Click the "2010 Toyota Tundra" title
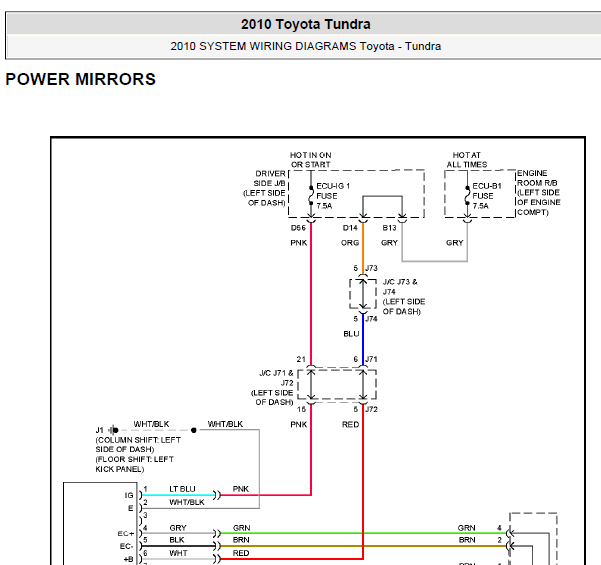Screen dimensions: 601x565 (305, 24)
